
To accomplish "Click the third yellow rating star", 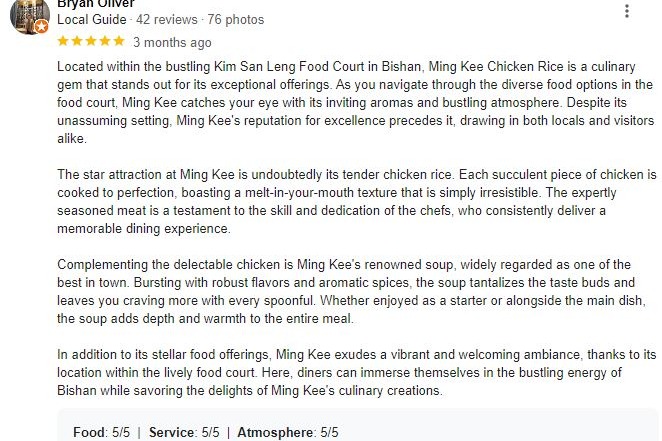I will tap(91, 41).
